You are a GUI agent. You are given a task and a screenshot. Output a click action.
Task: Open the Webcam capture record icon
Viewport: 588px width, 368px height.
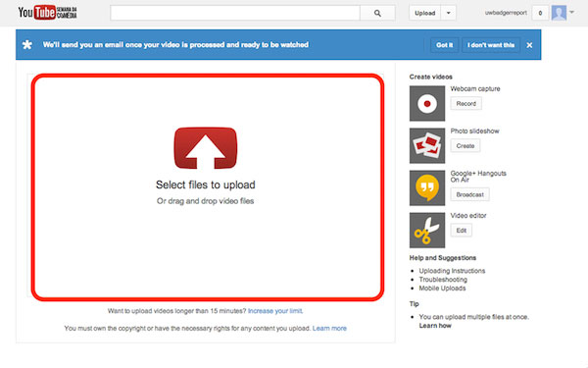427,103
